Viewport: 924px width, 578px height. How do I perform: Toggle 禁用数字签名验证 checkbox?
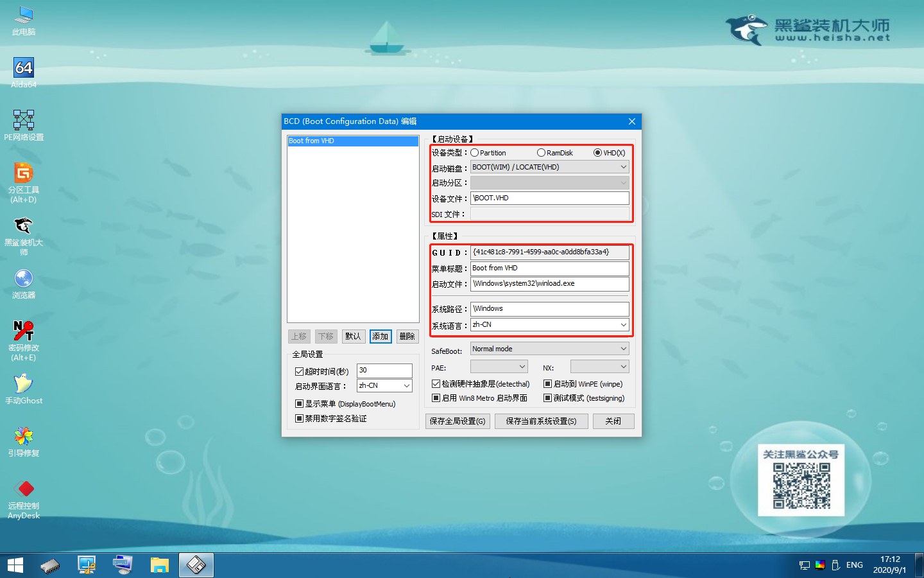(331, 418)
